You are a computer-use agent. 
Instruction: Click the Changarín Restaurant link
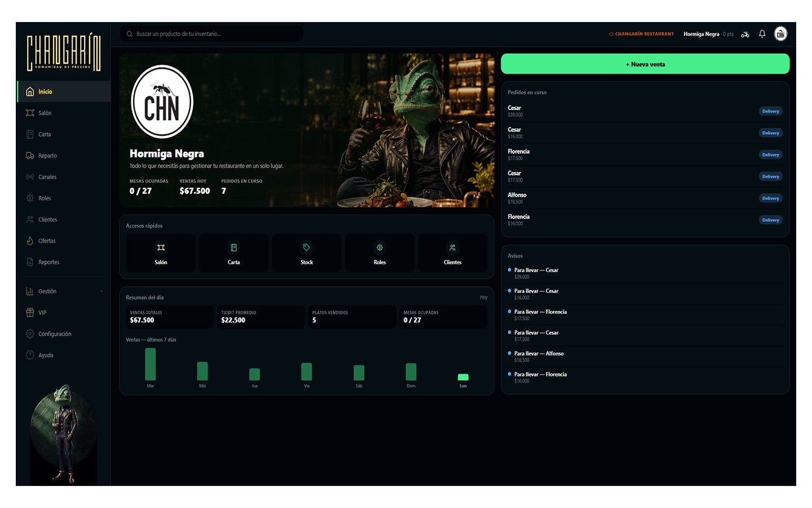click(641, 34)
